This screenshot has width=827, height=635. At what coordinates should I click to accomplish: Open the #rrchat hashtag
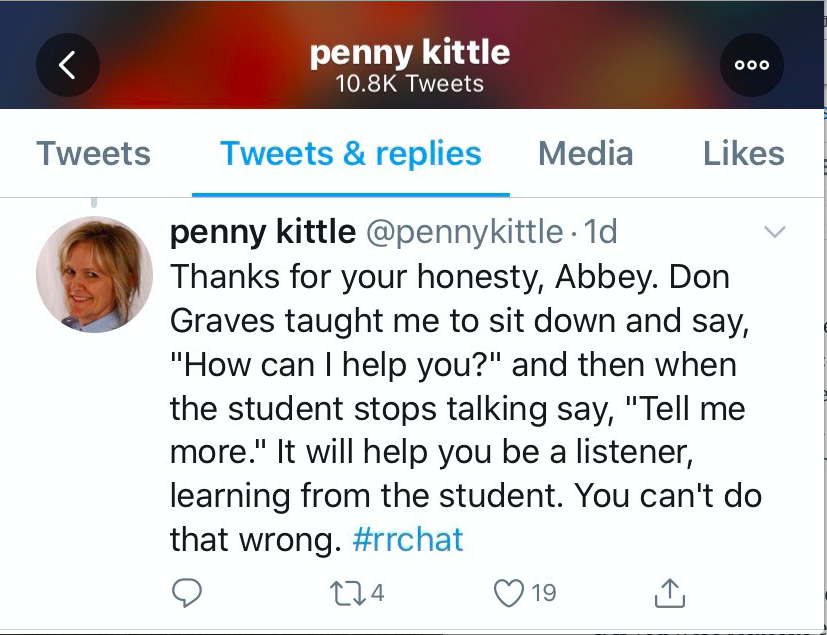[x=408, y=540]
